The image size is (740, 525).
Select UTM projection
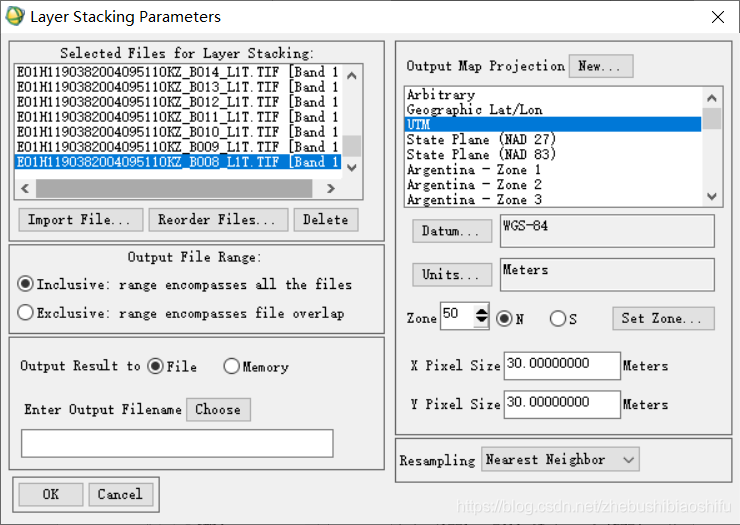553,125
